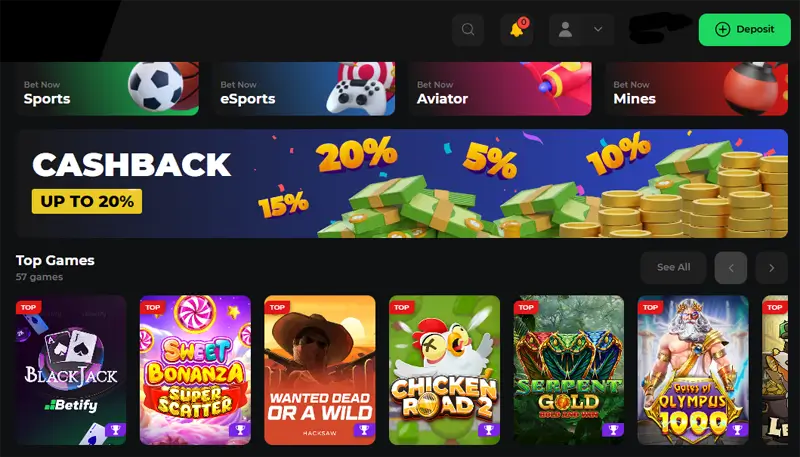Click See All for Top Games
Image resolution: width=800 pixels, height=457 pixels.
click(673, 268)
